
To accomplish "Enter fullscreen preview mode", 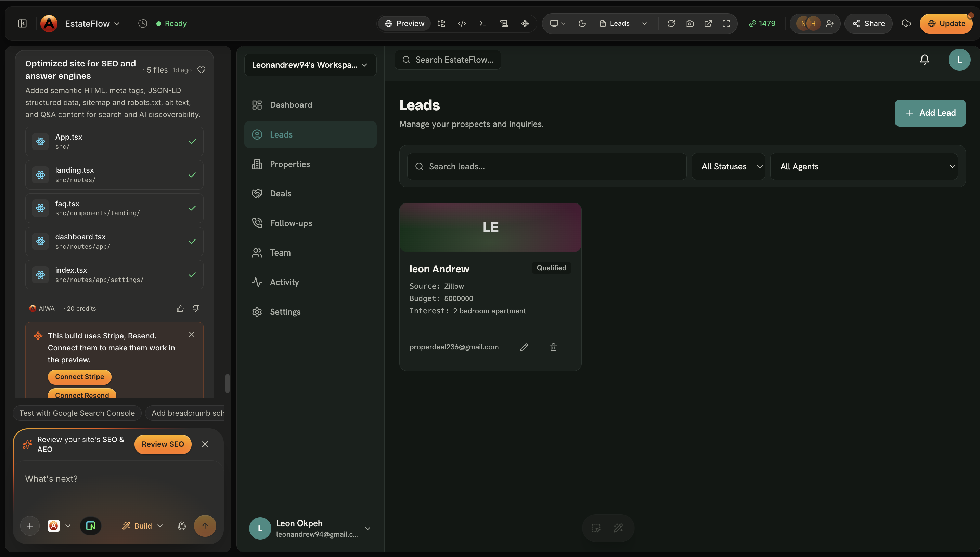I will click(x=726, y=24).
